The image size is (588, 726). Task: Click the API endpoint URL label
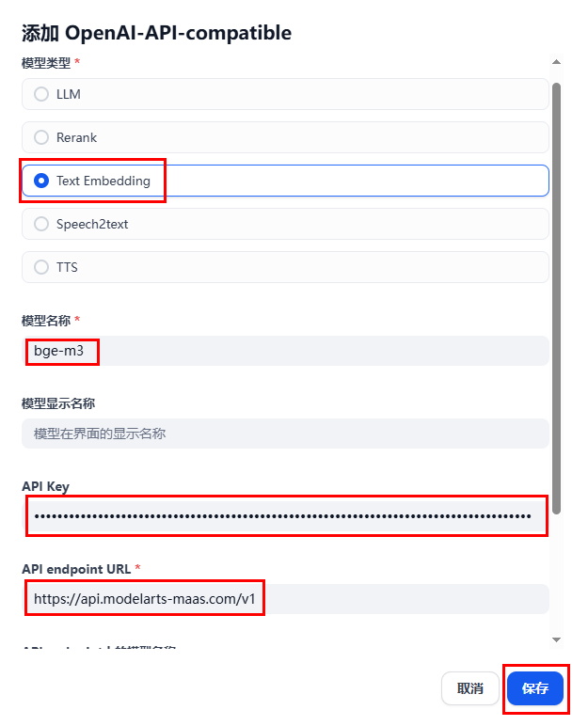click(x=76, y=569)
